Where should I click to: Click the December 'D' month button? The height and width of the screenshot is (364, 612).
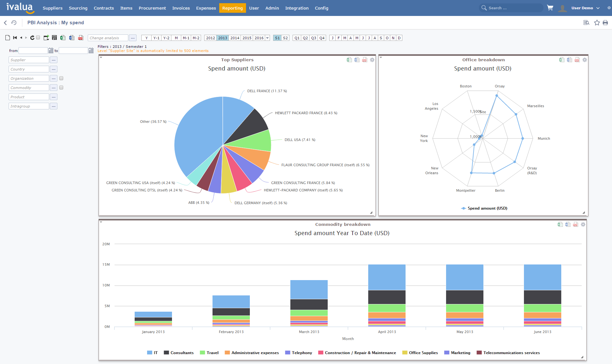coord(399,38)
